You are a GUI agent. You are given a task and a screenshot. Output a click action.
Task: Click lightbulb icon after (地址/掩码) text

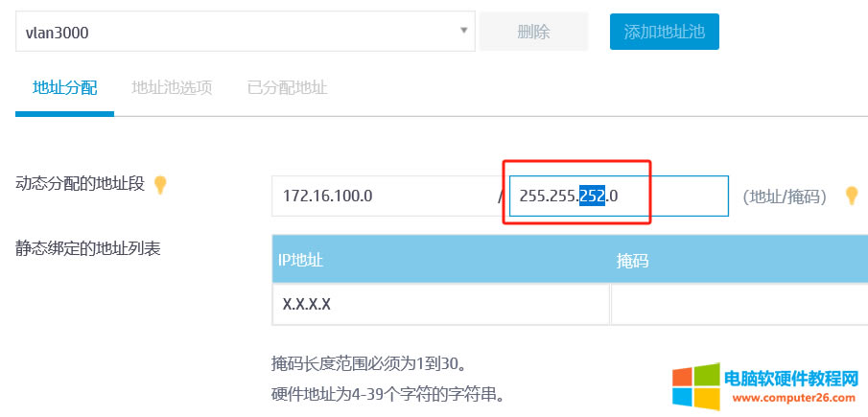(850, 196)
